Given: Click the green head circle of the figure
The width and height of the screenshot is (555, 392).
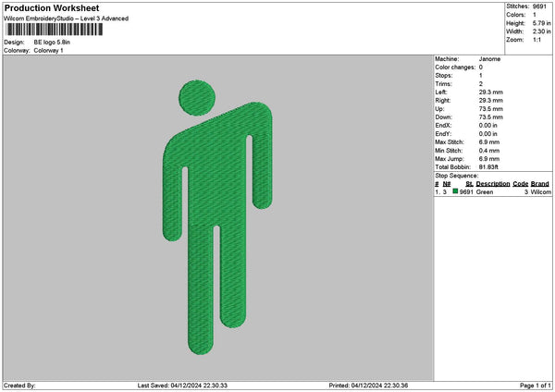Looking at the screenshot, I should point(197,98).
